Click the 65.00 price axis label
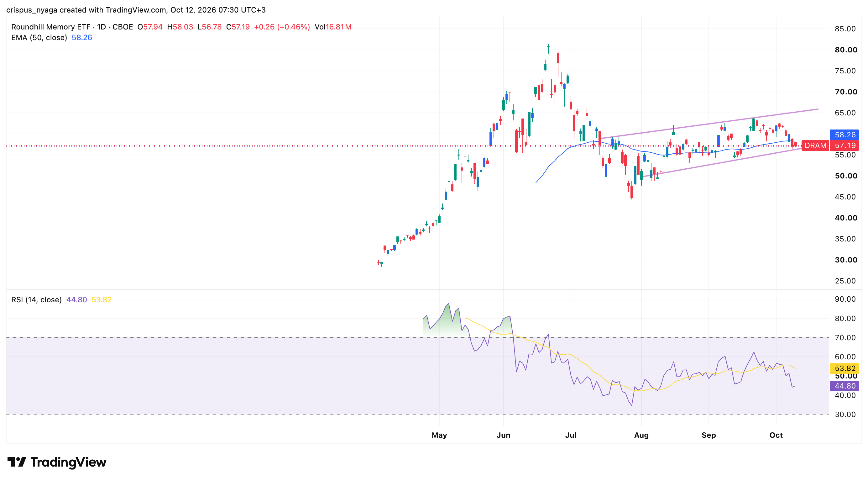868x481 pixels. [845, 113]
